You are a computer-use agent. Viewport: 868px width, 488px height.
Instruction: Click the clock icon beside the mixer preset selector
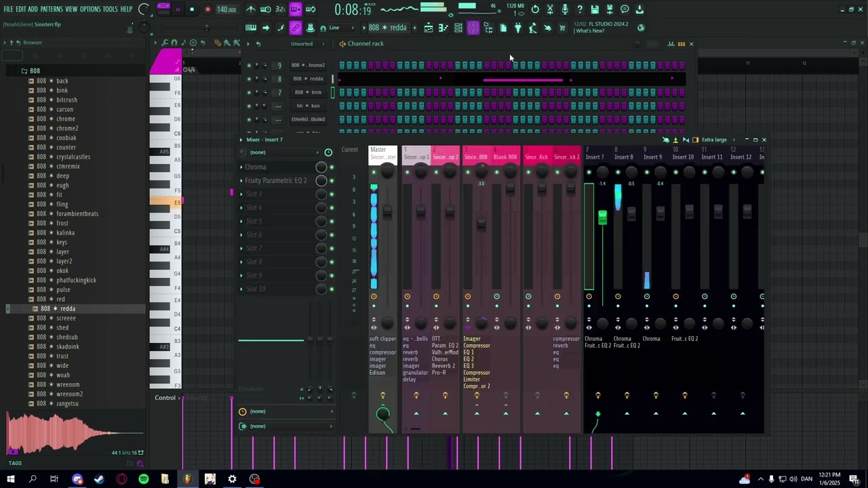(x=328, y=152)
